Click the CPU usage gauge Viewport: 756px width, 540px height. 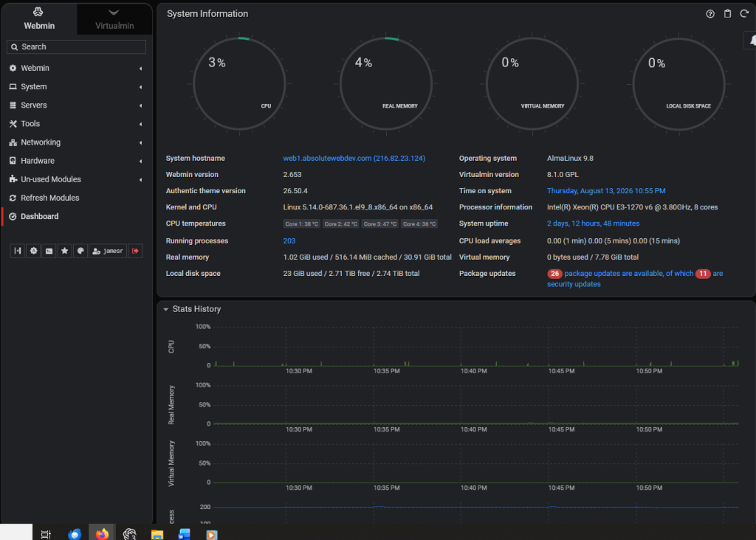point(240,84)
